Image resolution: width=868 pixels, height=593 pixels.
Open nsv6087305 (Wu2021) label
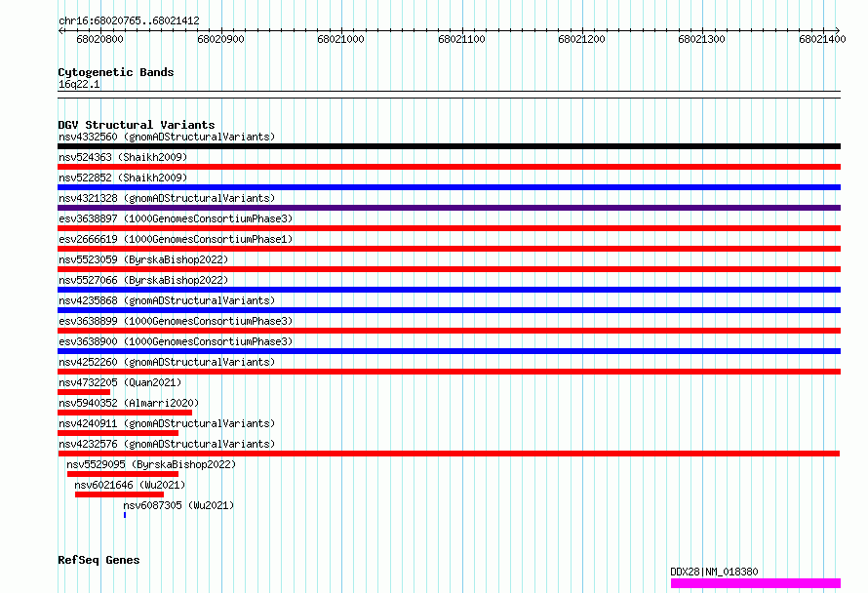point(178,505)
